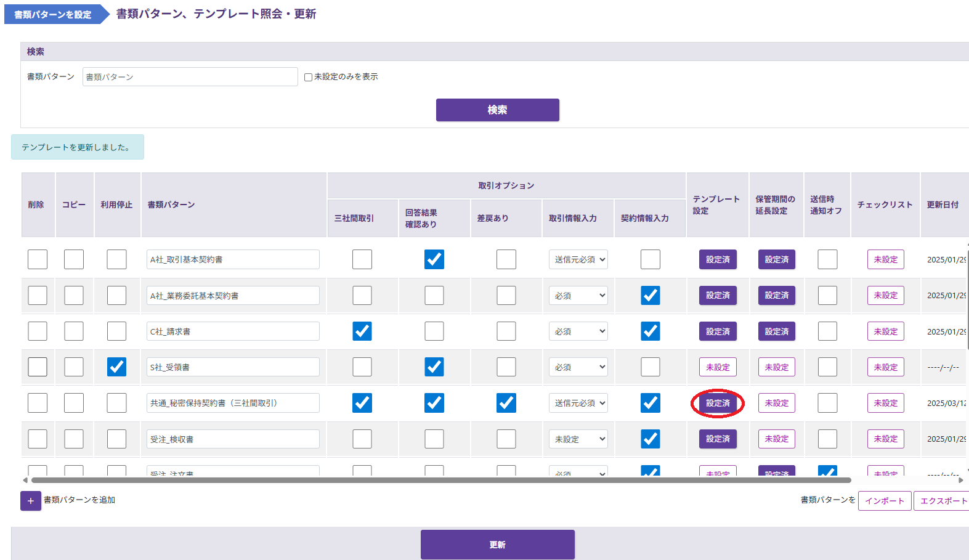
Task: Edit C社_請求書 pattern name field
Action: [233, 331]
